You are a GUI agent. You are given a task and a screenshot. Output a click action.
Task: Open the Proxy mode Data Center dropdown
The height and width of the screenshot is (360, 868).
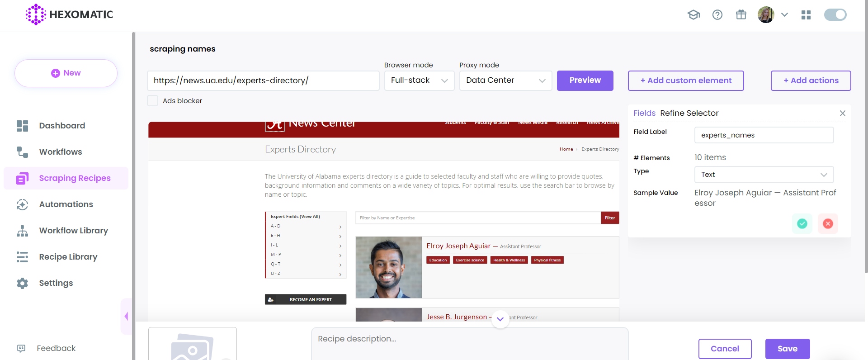click(x=505, y=81)
